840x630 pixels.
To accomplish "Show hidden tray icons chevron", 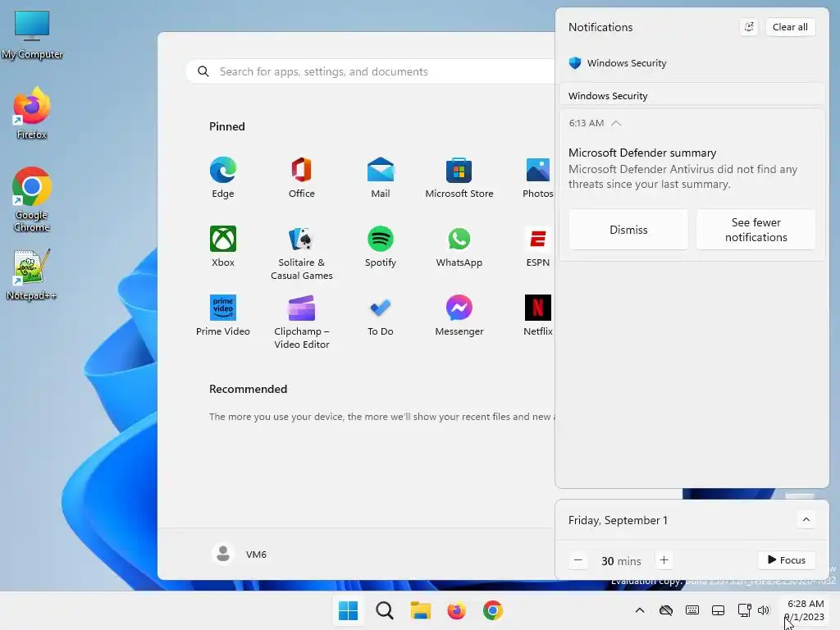I will [x=640, y=610].
